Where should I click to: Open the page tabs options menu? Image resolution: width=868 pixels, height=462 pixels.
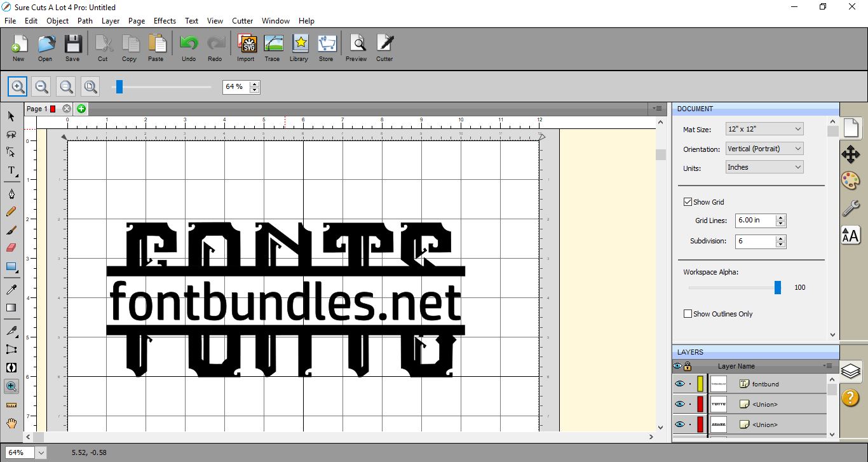658,109
